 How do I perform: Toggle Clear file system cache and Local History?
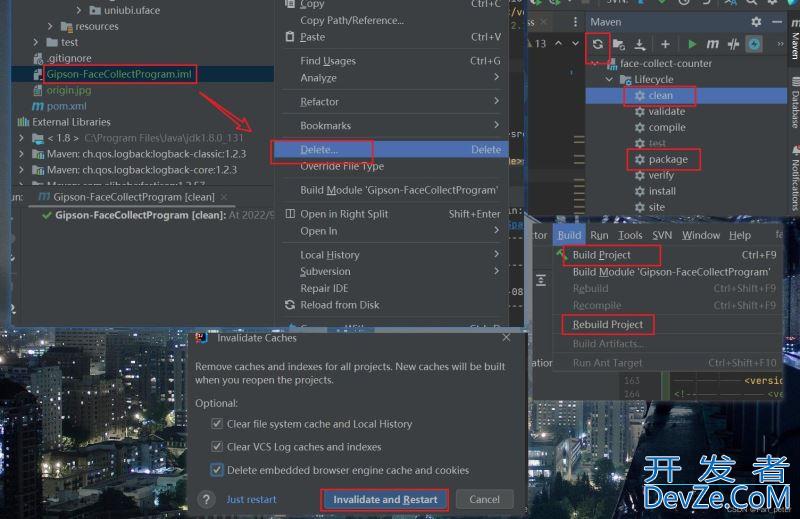[217, 424]
